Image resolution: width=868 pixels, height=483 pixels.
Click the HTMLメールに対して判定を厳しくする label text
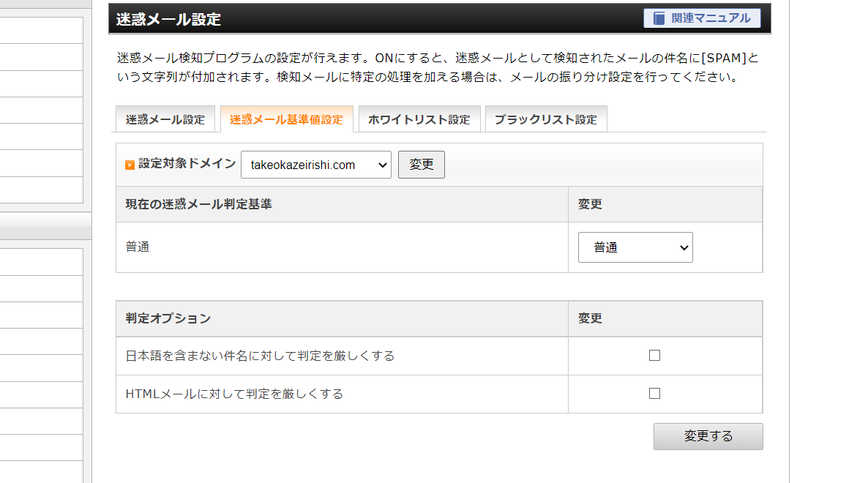coord(234,394)
